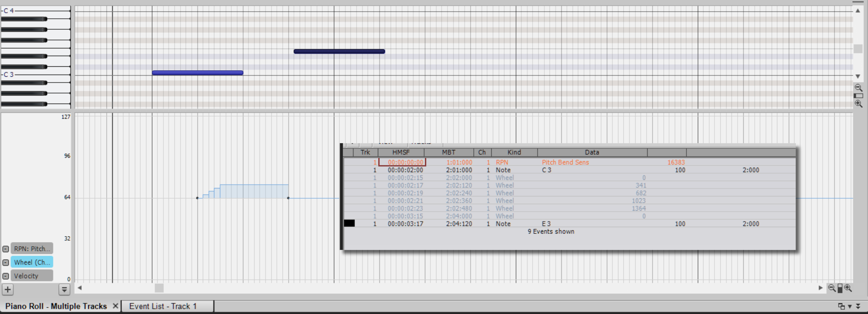This screenshot has height=314, width=868.
Task: Click vertical zoom out magnifier icon
Action: coord(858,88)
